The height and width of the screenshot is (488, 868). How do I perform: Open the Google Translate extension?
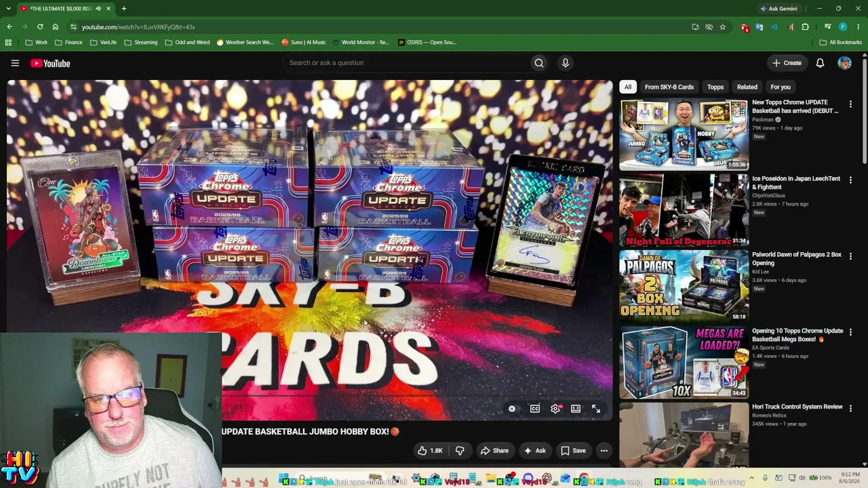[759, 27]
